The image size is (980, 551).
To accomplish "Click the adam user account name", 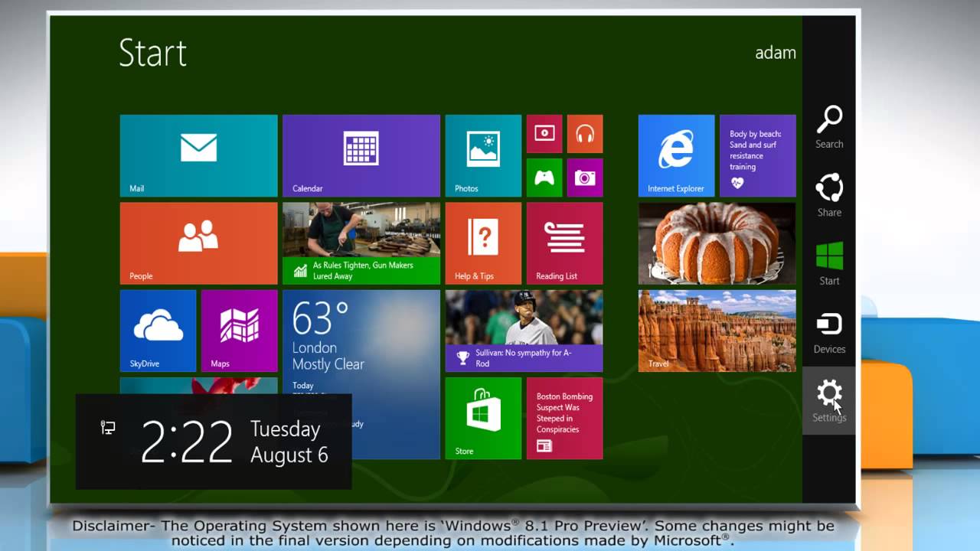I will pyautogui.click(x=776, y=53).
